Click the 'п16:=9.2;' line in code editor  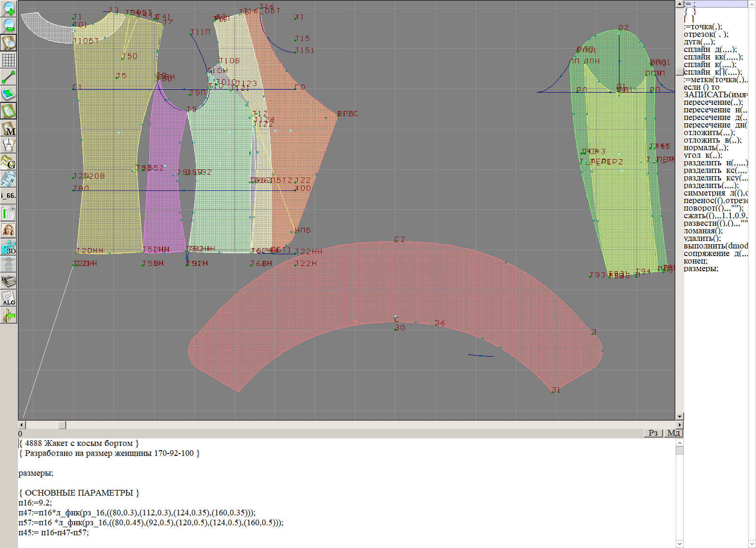[x=35, y=503]
